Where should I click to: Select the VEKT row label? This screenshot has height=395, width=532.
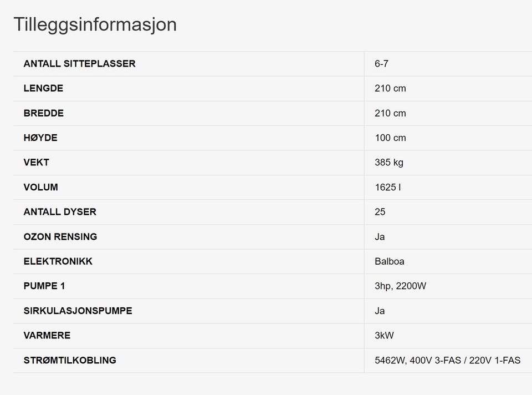37,163
